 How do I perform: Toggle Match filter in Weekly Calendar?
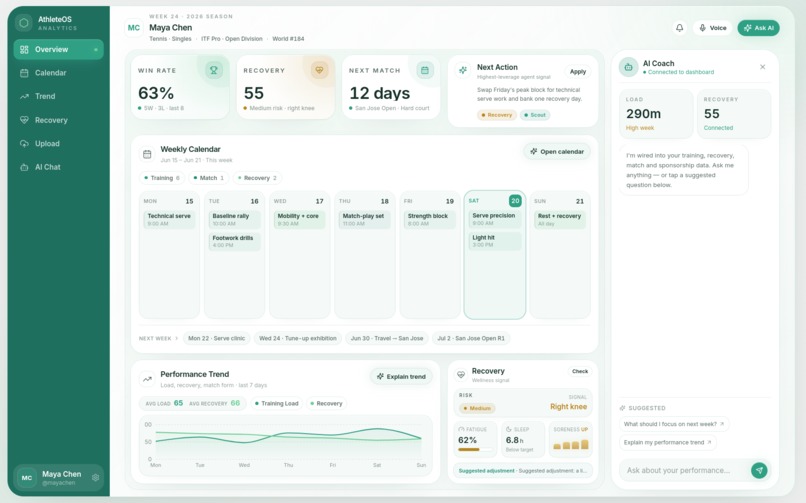click(208, 178)
